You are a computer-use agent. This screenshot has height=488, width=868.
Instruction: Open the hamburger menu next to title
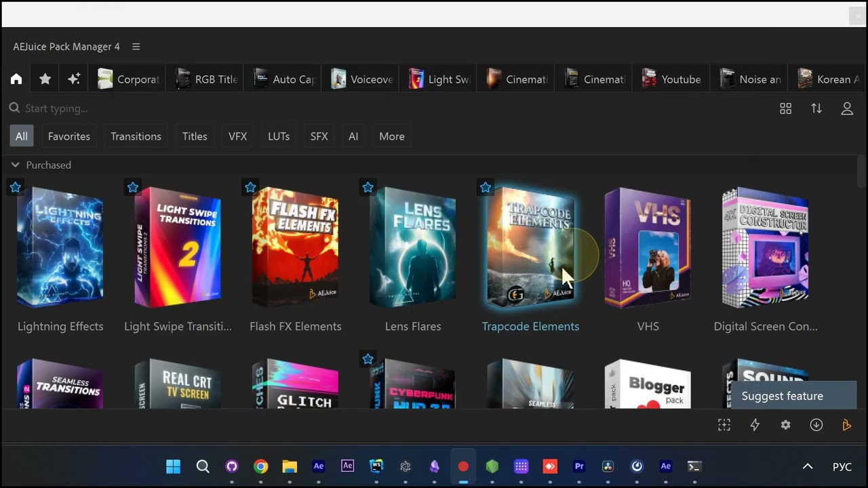coord(136,47)
